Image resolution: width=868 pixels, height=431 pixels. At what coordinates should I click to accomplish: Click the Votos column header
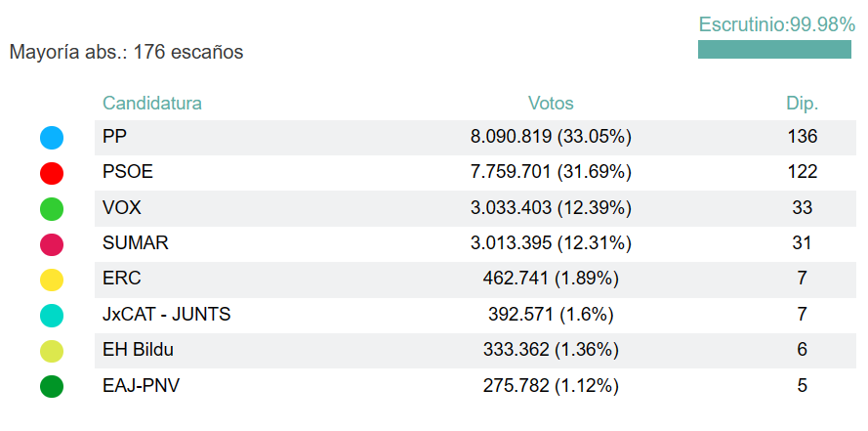[551, 104]
